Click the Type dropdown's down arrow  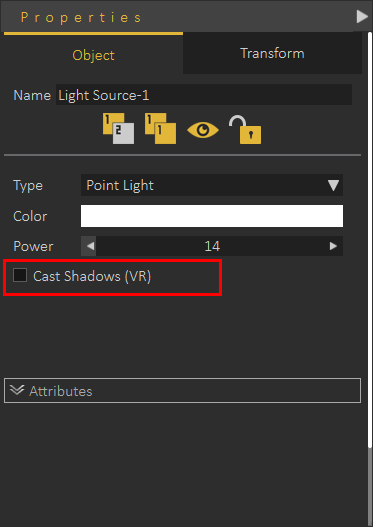click(333, 185)
